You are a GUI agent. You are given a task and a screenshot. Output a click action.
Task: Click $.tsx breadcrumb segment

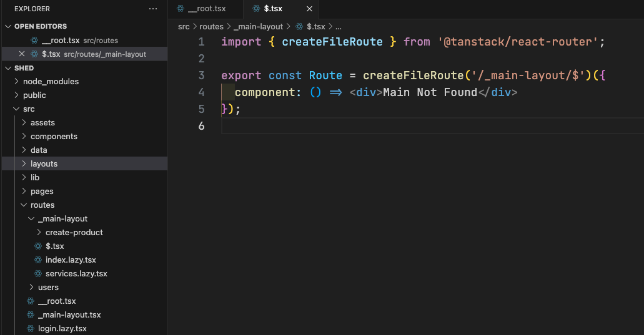point(316,27)
